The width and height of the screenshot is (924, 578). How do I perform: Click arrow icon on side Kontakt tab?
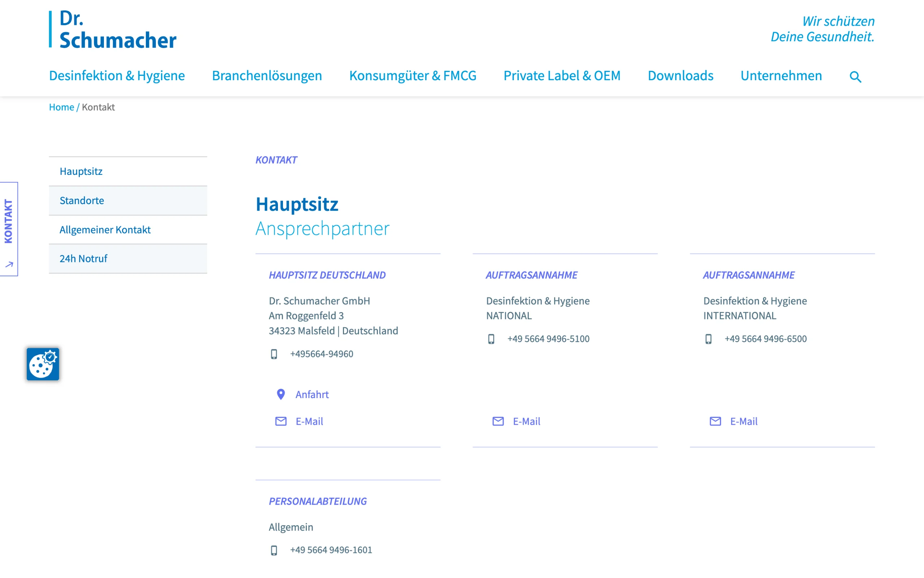click(x=9, y=264)
